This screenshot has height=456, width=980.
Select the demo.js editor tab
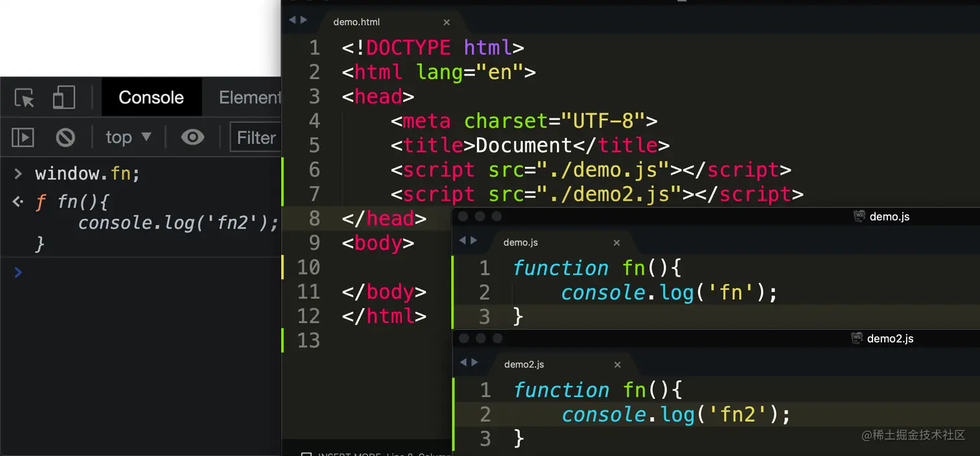pyautogui.click(x=520, y=242)
